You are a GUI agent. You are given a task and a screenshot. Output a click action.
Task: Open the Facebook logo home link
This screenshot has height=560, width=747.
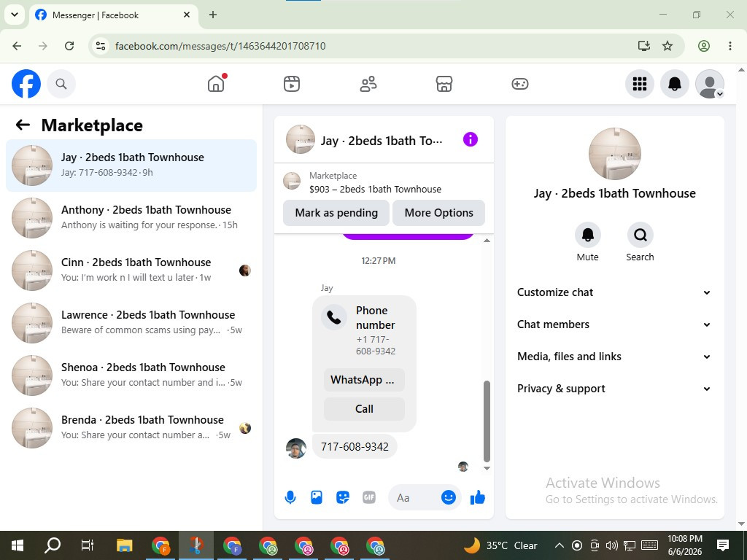click(26, 84)
